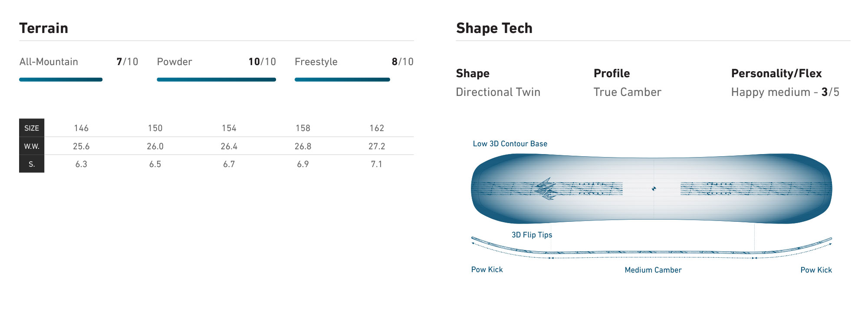The image size is (868, 309).
Task: Click the left Pow Kick label
Action: pyautogui.click(x=487, y=270)
